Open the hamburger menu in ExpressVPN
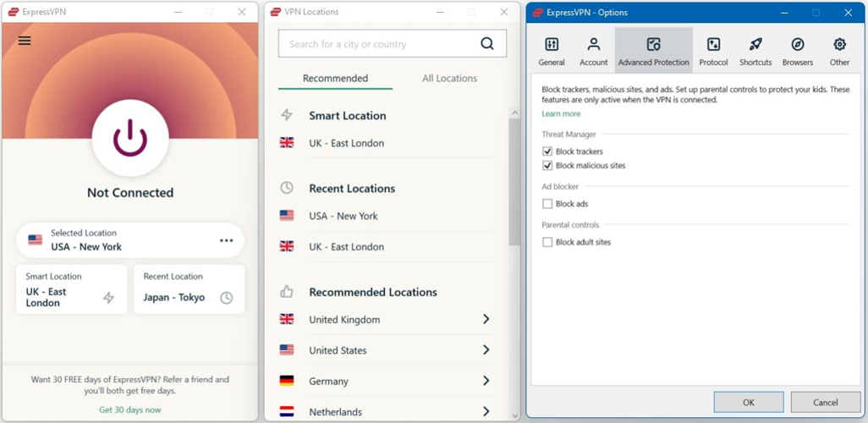 (25, 41)
